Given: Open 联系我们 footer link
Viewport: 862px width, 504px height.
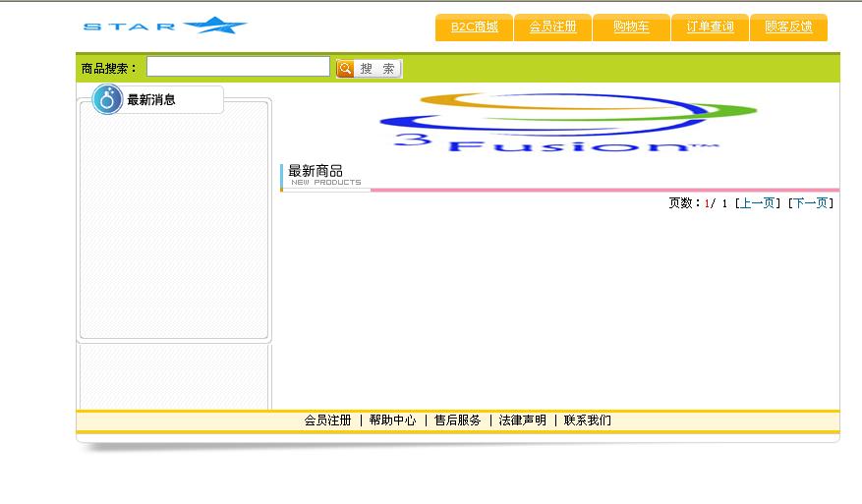Looking at the screenshot, I should pos(587,420).
